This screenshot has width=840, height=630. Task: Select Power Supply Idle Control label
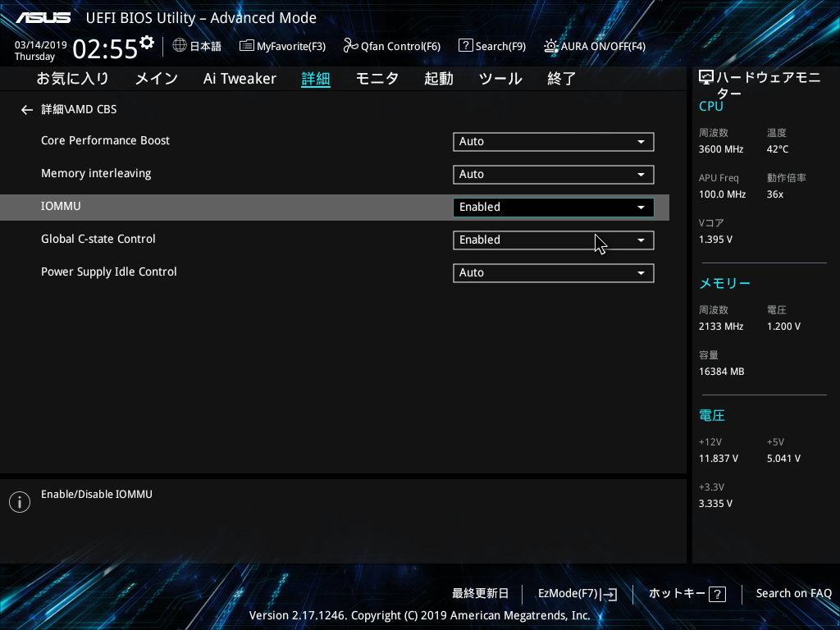(109, 272)
